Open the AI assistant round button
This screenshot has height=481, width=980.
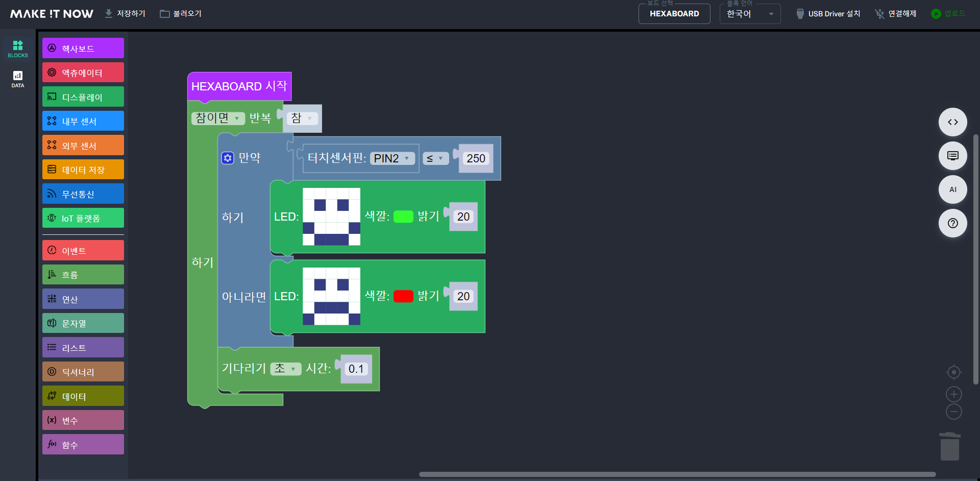[x=953, y=189]
